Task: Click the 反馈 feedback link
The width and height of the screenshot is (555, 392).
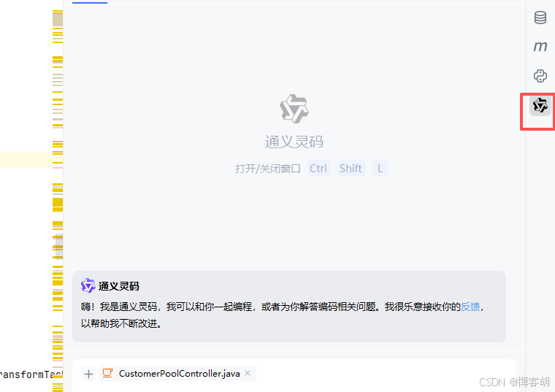Action: (x=470, y=307)
